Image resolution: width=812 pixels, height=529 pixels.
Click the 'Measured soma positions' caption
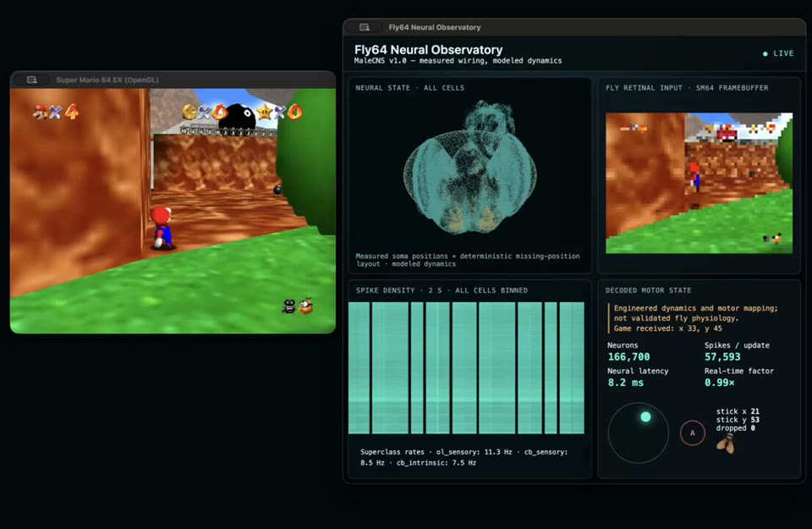468,260
